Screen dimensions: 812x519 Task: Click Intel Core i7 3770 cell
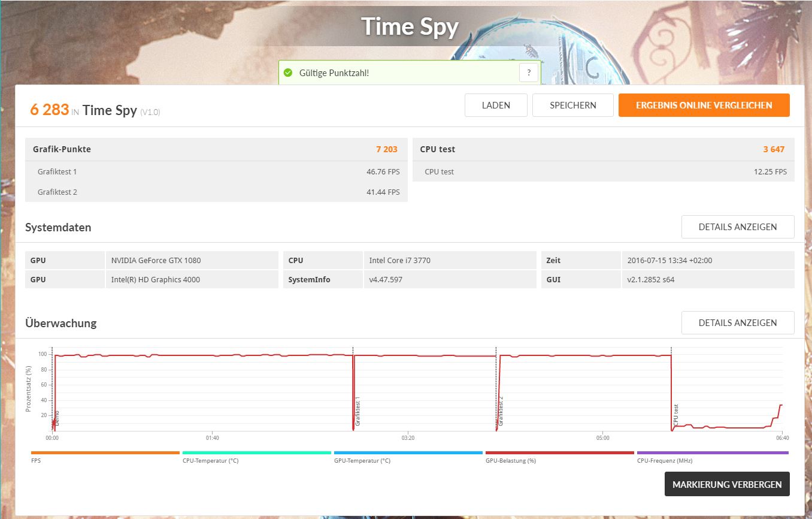450,261
